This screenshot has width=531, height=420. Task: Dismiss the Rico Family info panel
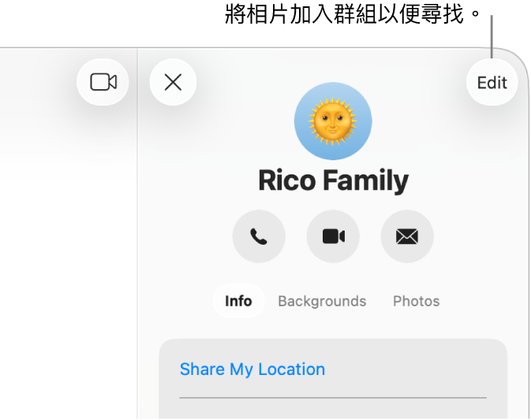coord(173,82)
